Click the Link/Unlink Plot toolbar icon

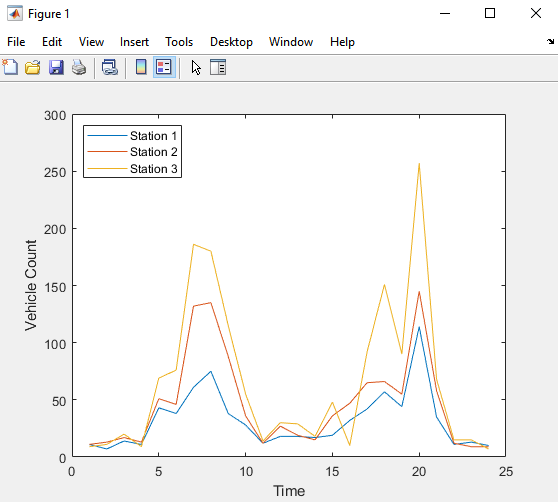[110, 67]
